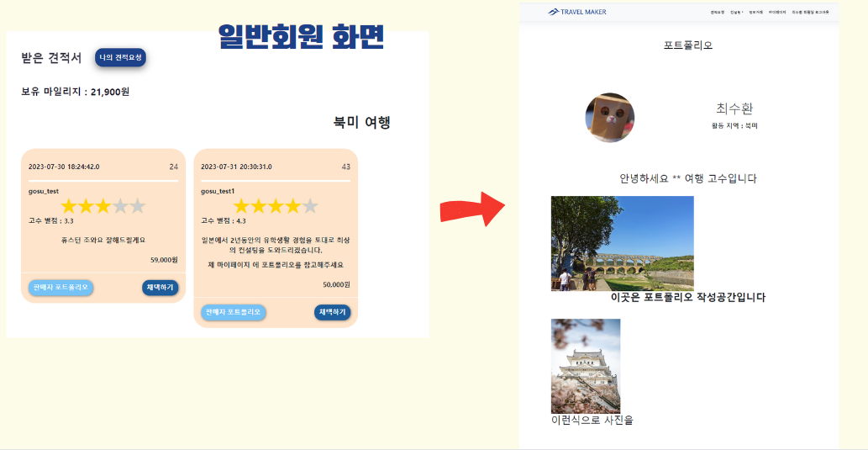868x450 pixels.
Task: Click the 나의 견적요청 button
Action: click(121, 58)
